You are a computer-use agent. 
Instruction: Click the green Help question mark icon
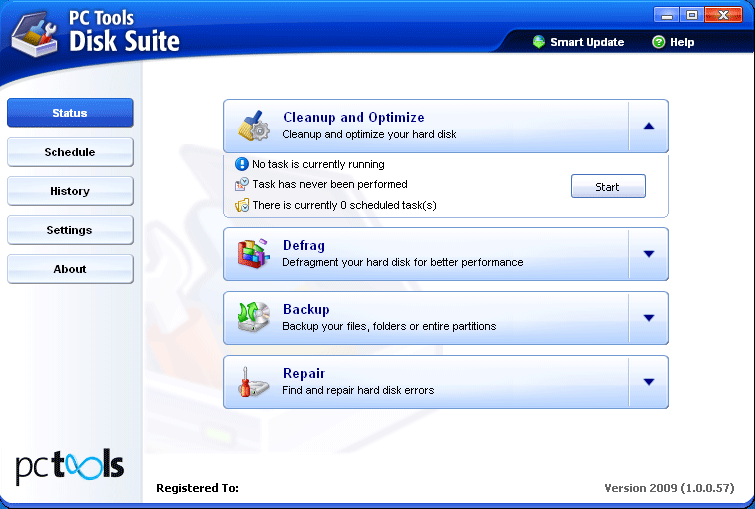pos(658,42)
